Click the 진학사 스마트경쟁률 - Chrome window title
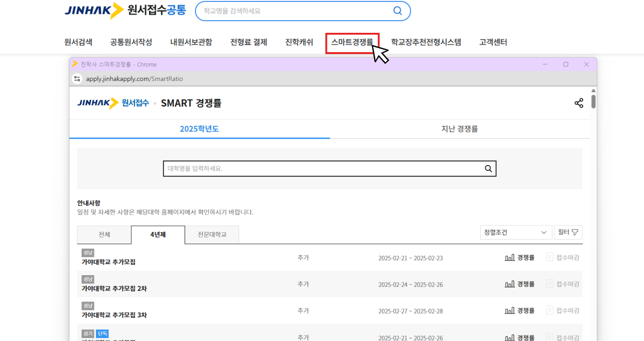The width and height of the screenshot is (644, 341). [x=118, y=64]
